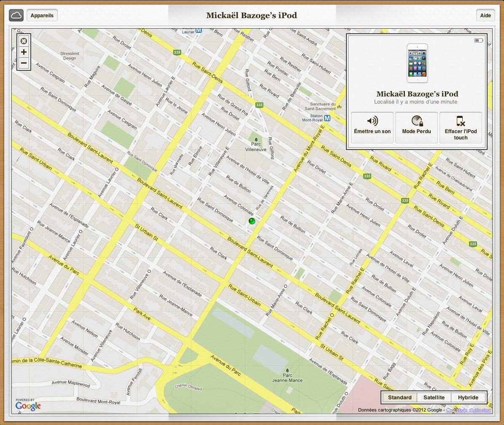
Task: Click the Localisé il y a moins d'une minute text
Action: [416, 102]
